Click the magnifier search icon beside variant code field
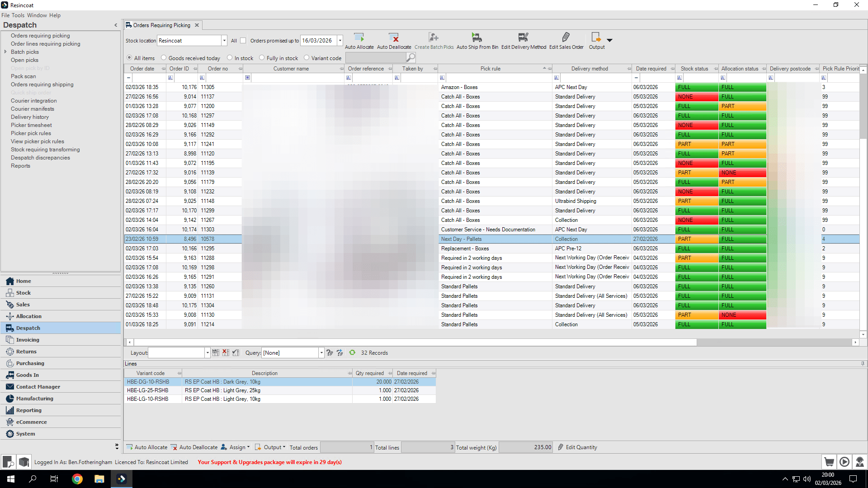The width and height of the screenshot is (868, 488). point(410,58)
